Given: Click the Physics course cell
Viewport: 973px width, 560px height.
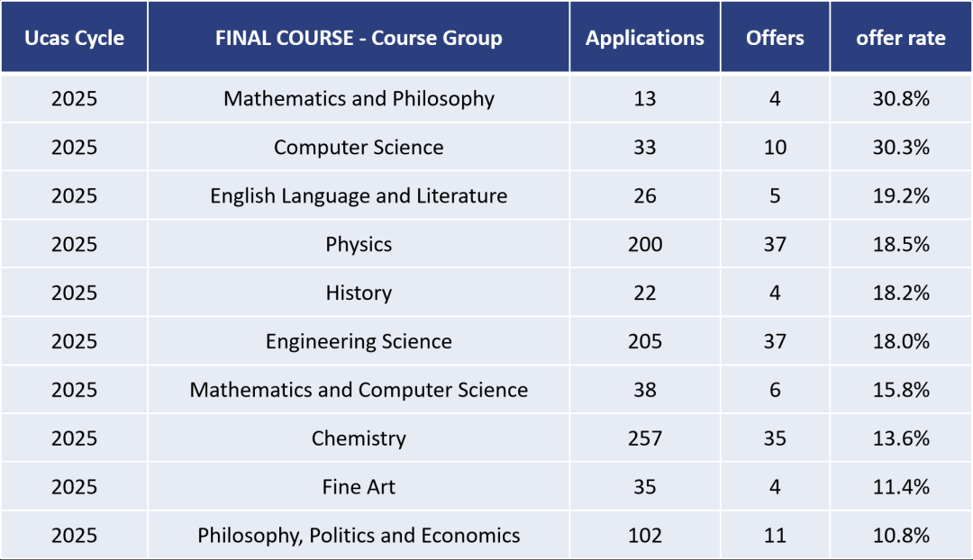Looking at the screenshot, I should (x=359, y=245).
